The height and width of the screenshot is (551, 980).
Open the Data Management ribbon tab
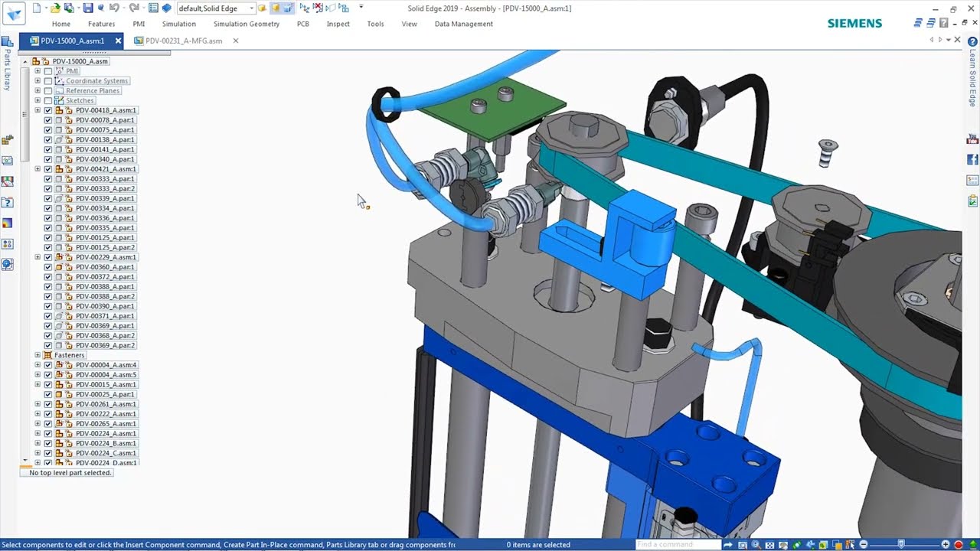pos(464,24)
